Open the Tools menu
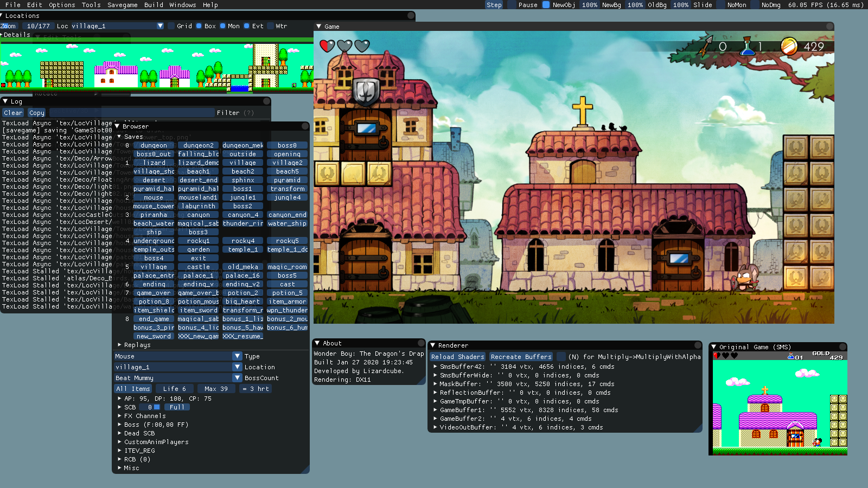Screen dimensions: 868x488 [91, 5]
